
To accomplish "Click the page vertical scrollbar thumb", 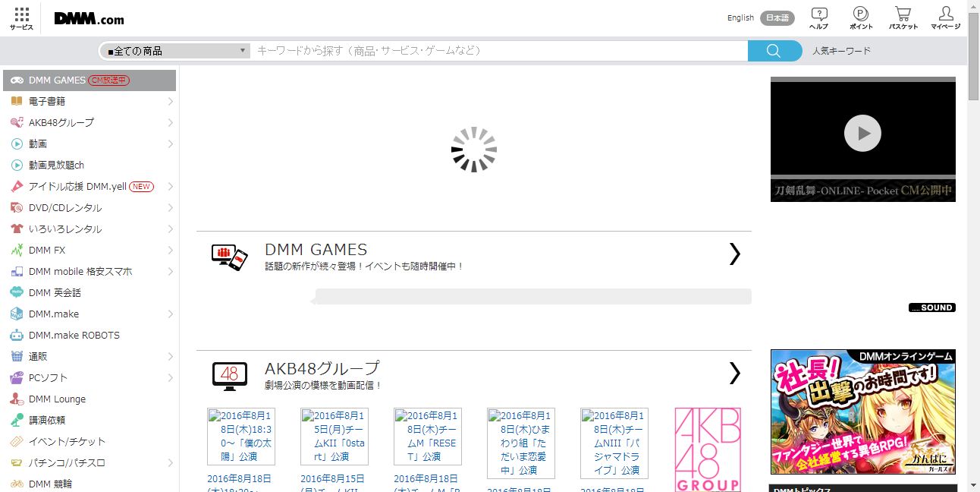I will (x=974, y=56).
